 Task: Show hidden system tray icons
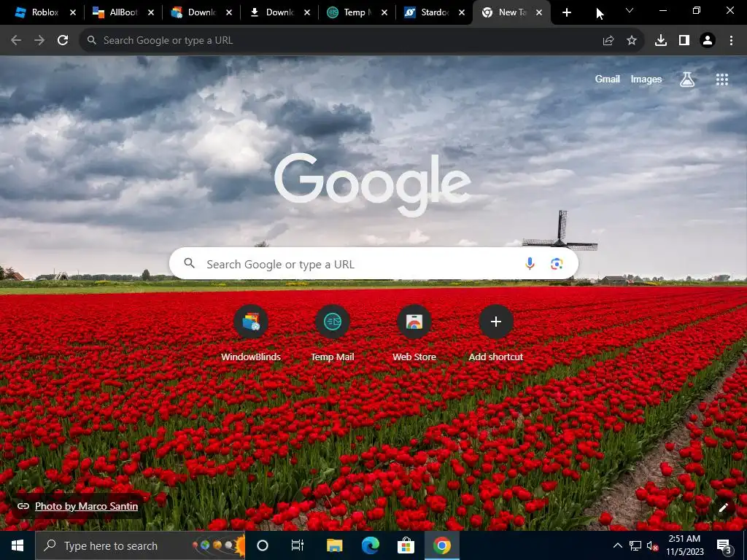tap(617, 545)
